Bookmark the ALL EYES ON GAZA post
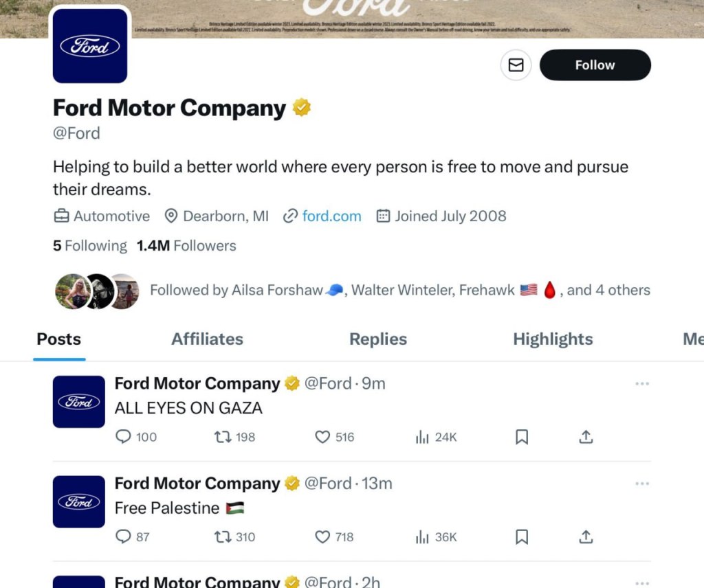Screen dimensions: 704x588 pos(522,437)
